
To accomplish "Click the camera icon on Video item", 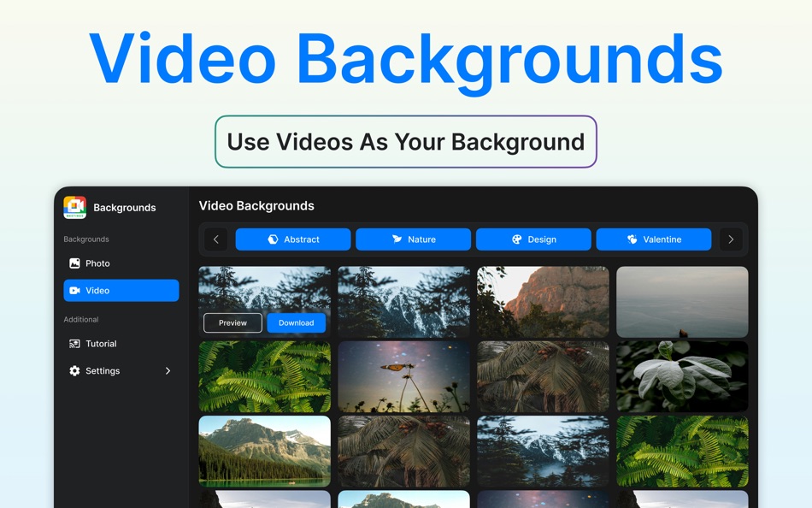I will coord(74,290).
